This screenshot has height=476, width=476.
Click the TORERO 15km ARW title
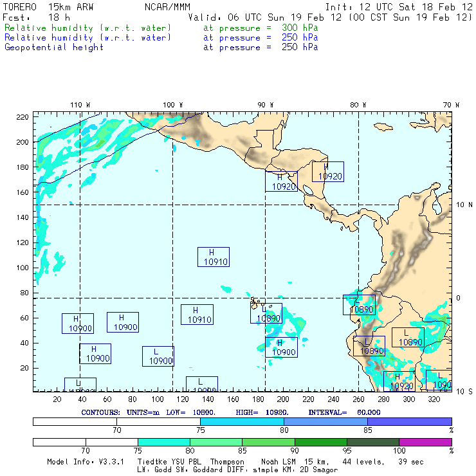click(x=44, y=6)
